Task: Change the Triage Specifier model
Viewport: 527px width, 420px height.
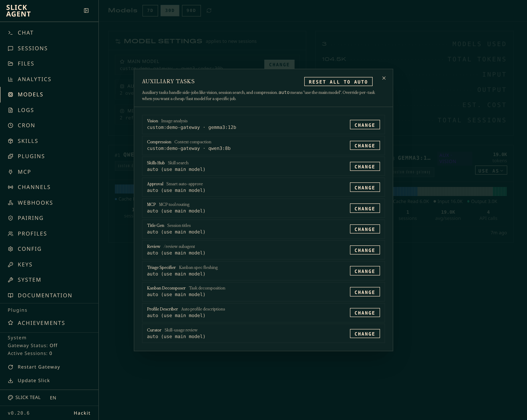Action: click(365, 271)
